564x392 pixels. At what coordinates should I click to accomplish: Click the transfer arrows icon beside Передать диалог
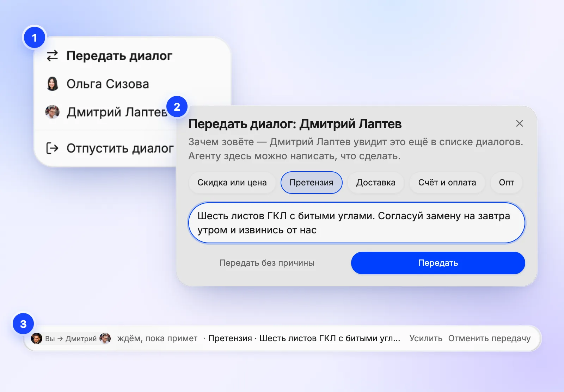(x=53, y=56)
